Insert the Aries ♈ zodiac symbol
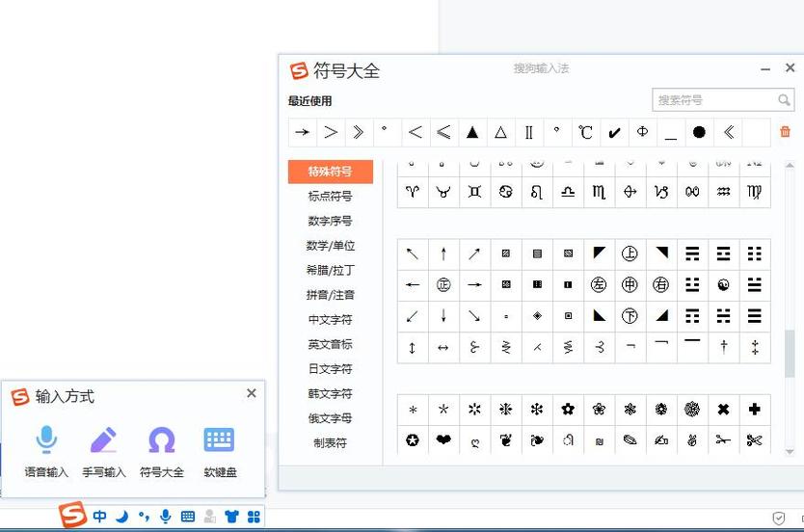 tap(413, 192)
